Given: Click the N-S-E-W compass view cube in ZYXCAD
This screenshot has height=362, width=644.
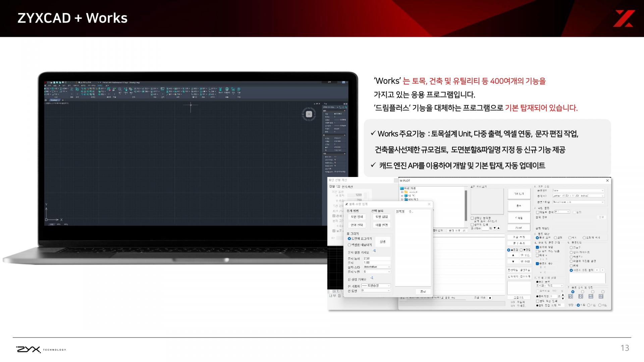Looking at the screenshot, I should pos(309,114).
